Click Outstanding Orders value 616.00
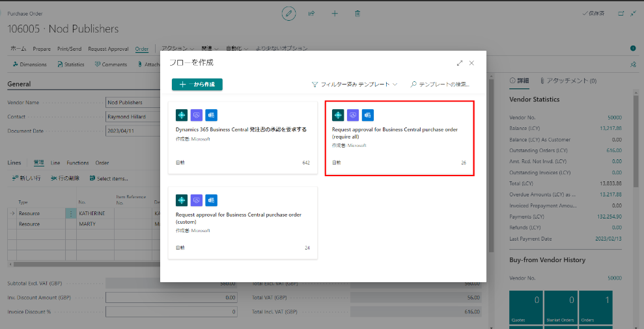This screenshot has height=329, width=644. [x=614, y=151]
